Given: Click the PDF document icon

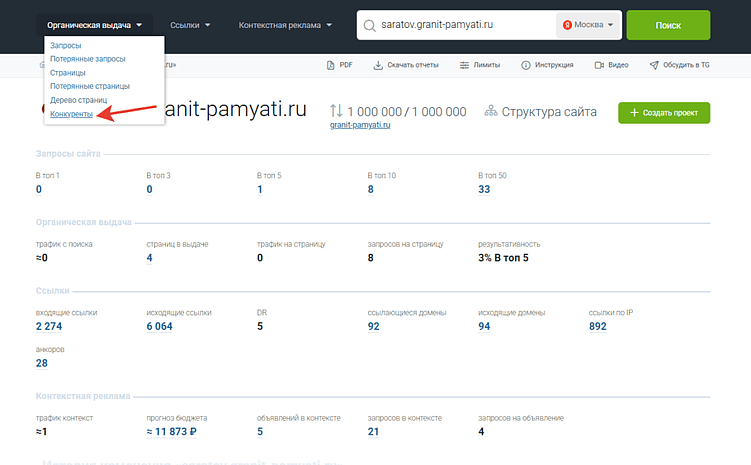Looking at the screenshot, I should (330, 65).
